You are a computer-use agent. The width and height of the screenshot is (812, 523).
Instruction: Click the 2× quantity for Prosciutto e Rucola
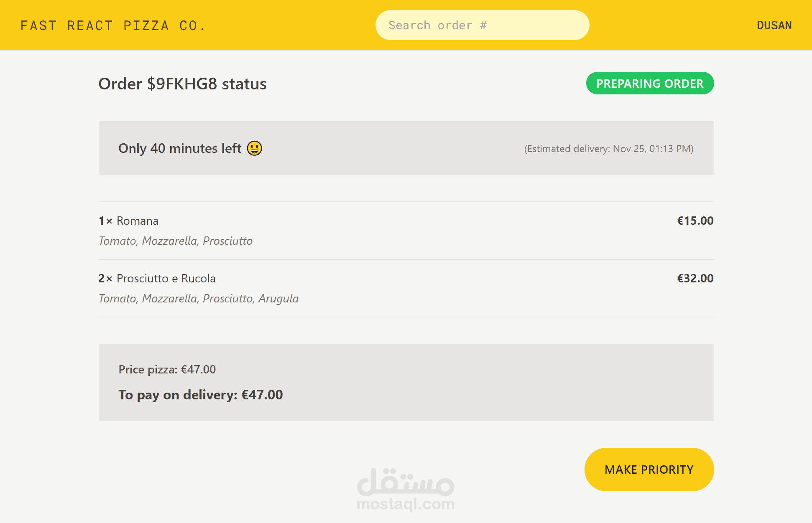click(105, 279)
